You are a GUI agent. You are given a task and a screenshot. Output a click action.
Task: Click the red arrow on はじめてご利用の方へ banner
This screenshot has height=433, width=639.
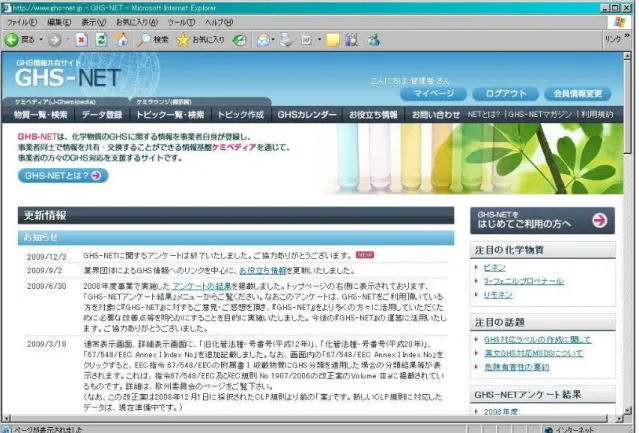[x=599, y=220]
